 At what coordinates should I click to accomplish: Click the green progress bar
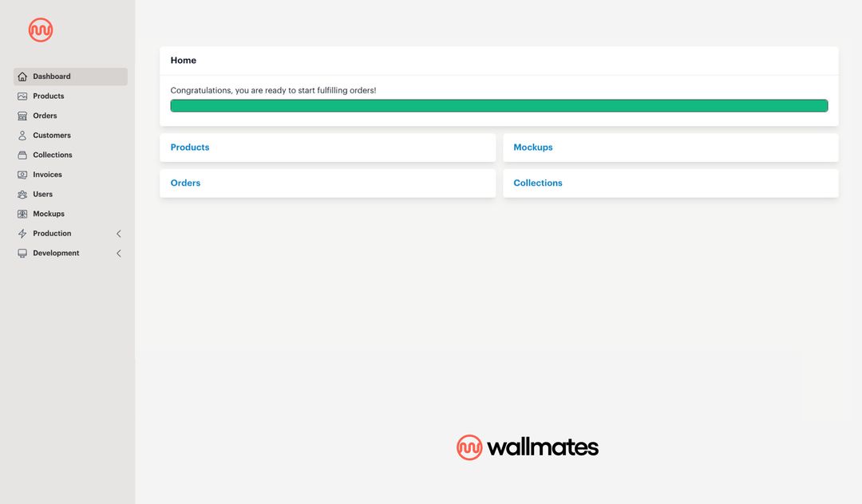499,105
